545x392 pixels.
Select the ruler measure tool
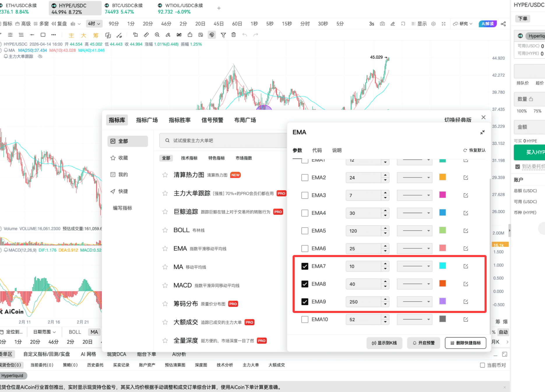(146, 35)
